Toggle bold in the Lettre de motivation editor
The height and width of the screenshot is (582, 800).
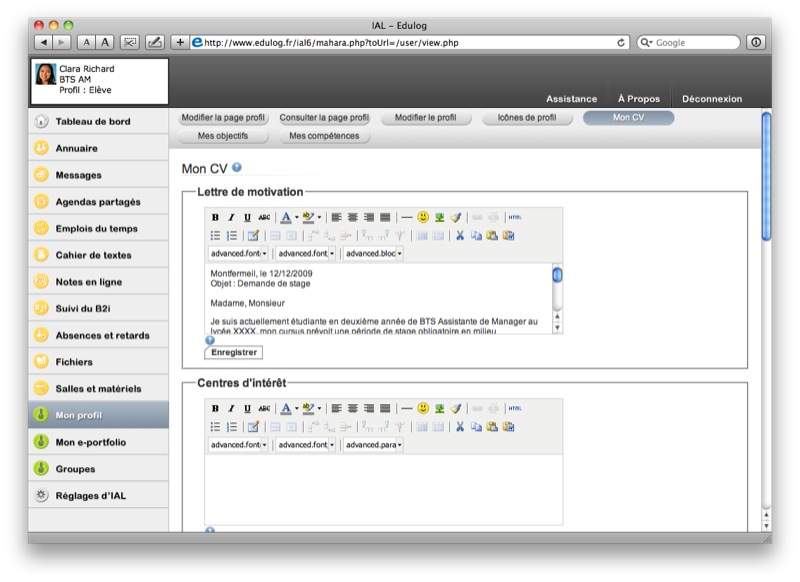tap(215, 217)
